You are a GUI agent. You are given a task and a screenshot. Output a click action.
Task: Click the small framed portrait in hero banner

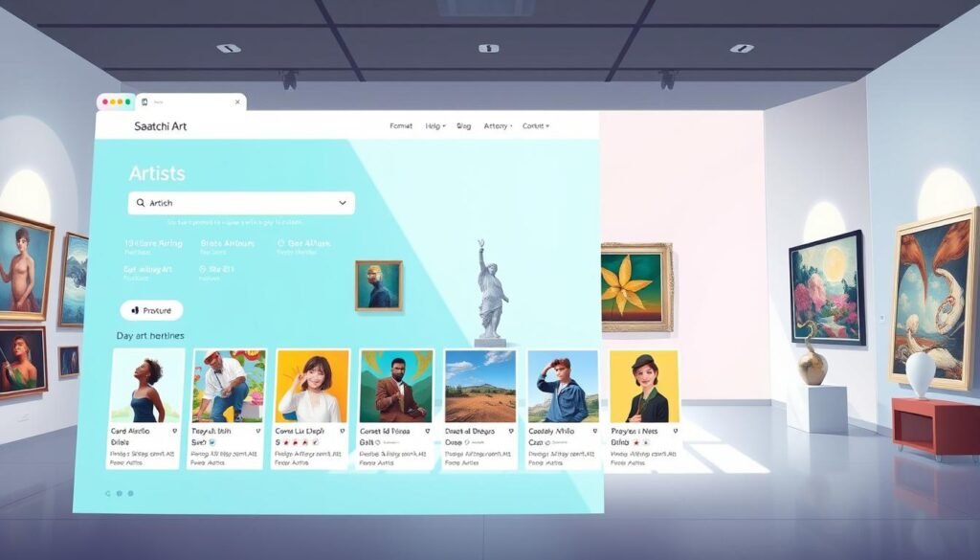click(379, 285)
